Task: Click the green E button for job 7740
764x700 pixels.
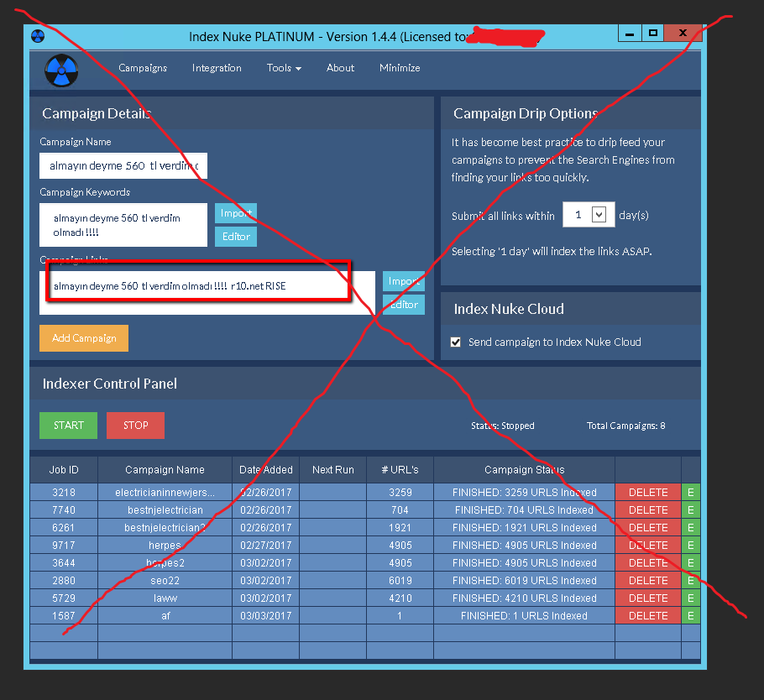Action: click(x=691, y=509)
